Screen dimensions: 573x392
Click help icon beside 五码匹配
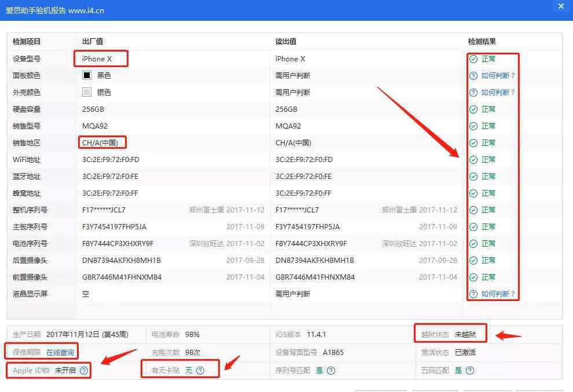(x=470, y=371)
